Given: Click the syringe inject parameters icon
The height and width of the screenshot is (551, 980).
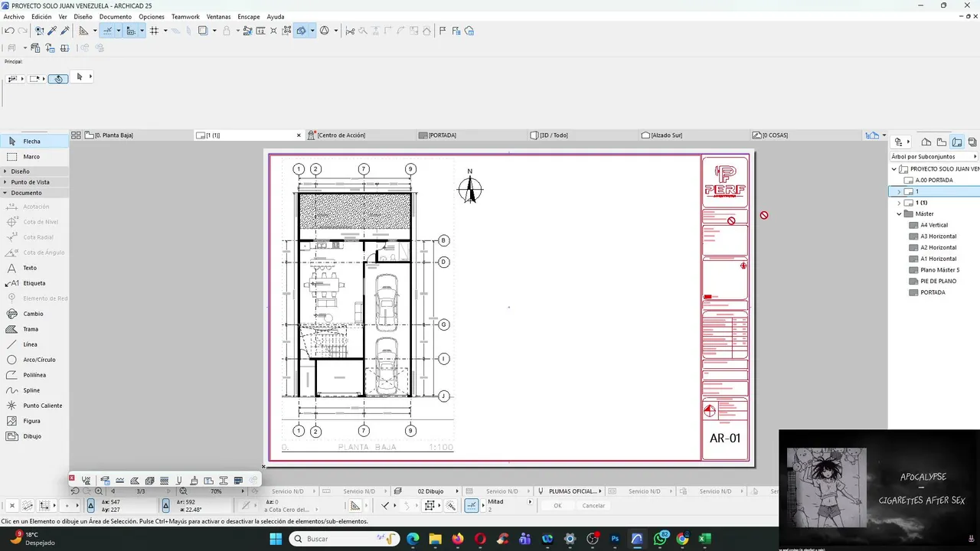Looking at the screenshot, I should 65,31.
